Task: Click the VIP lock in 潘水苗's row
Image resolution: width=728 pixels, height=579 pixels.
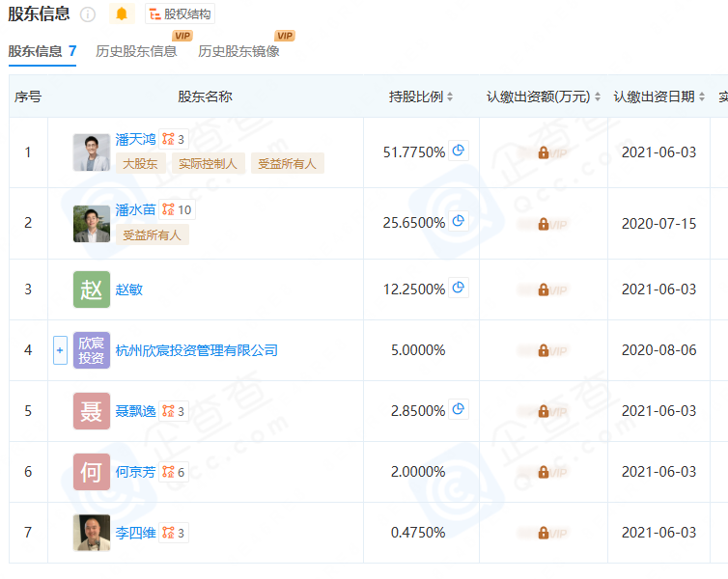Action: [x=544, y=224]
